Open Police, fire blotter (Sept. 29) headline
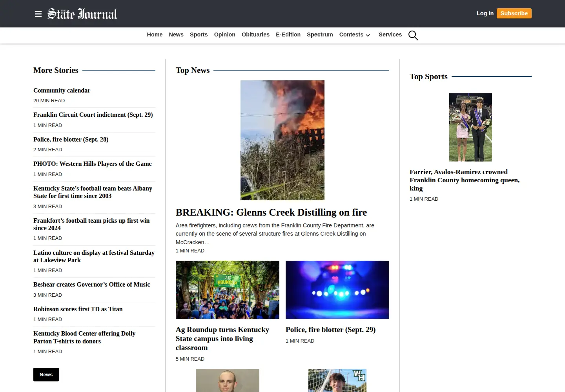This screenshot has height=392, width=565. [x=330, y=330]
